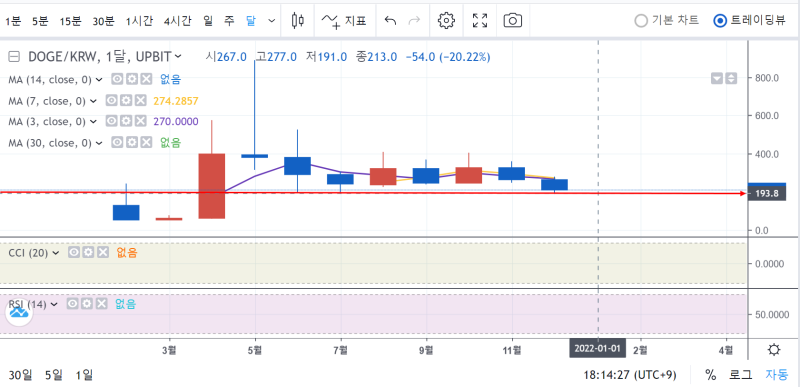Switch to the 주 weekly interval
The height and width of the screenshot is (387, 800).
229,21
